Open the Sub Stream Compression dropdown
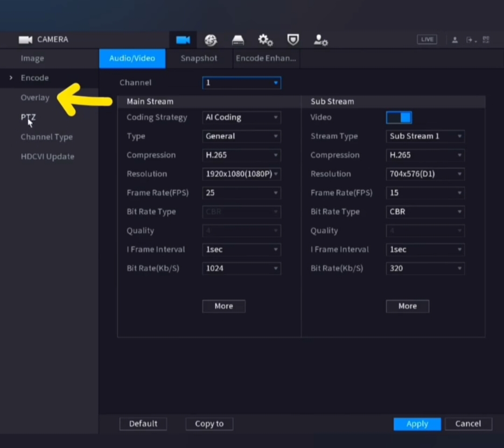 tap(425, 155)
